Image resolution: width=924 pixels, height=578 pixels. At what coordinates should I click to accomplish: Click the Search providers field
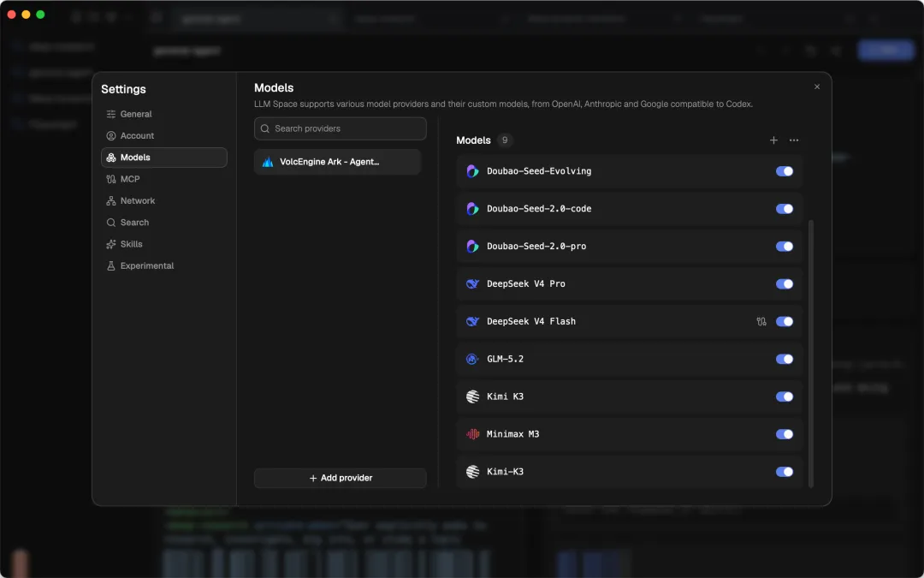340,128
